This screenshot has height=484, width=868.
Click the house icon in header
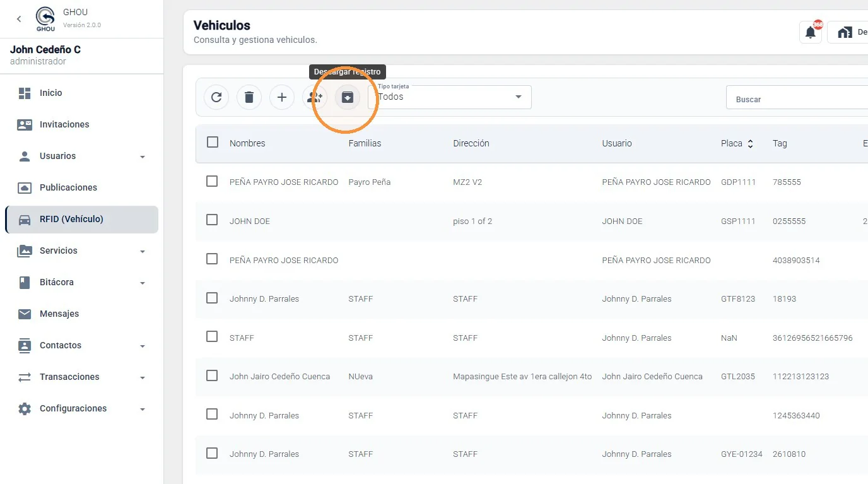click(x=845, y=32)
